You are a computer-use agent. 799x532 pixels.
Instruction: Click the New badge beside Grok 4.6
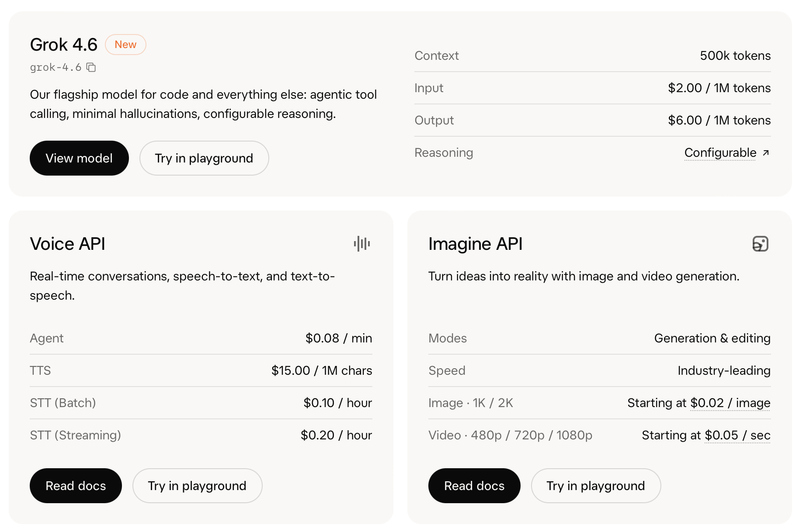(125, 45)
